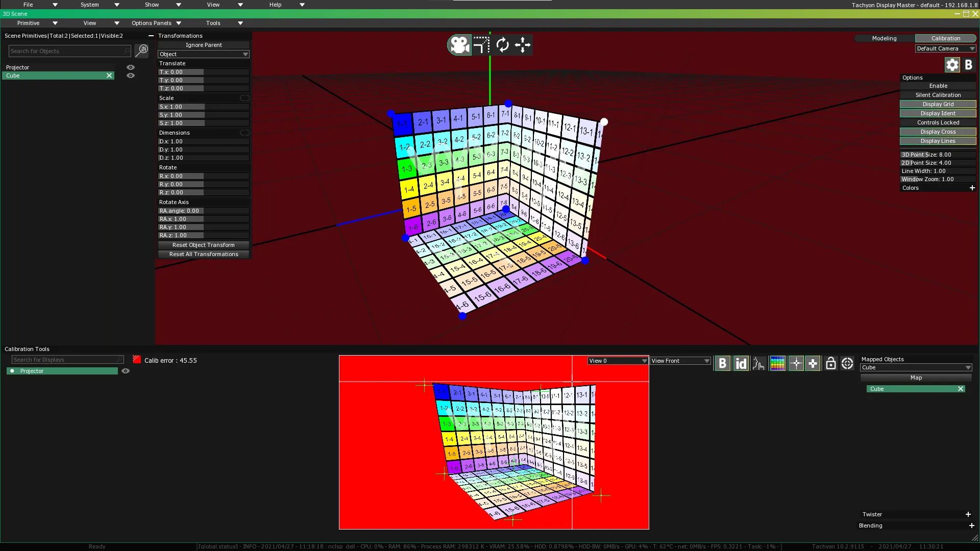This screenshot has height=551, width=980.
Task: Expand the Blending section
Action: click(x=972, y=525)
